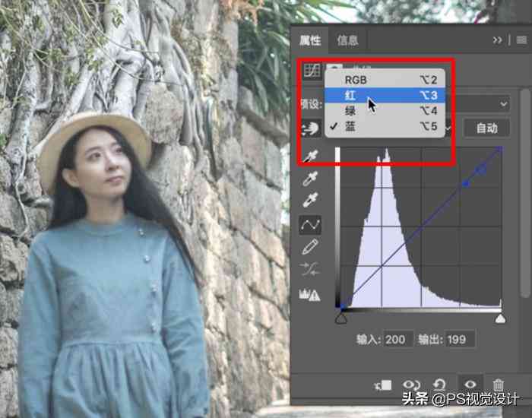The width and height of the screenshot is (532, 418).
Task: Select edit points curve mode
Action: [310, 225]
